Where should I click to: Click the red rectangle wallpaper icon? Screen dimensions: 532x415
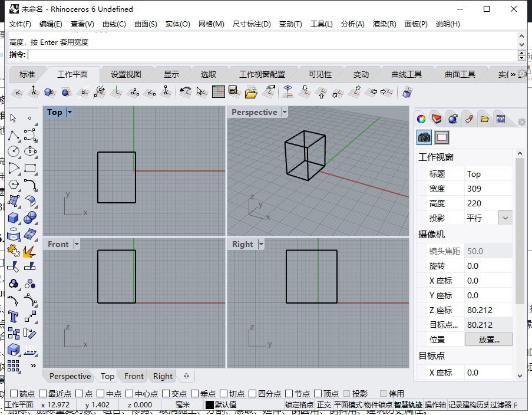coord(442,137)
